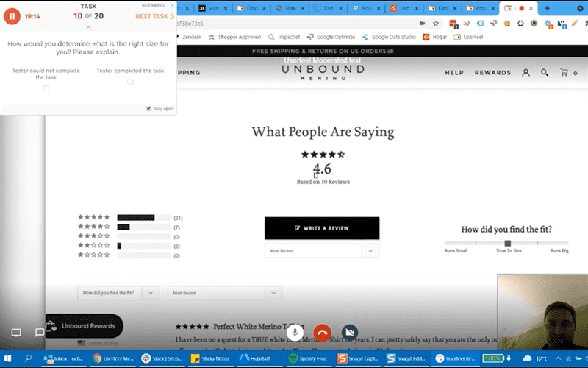Pause the test recording timer
The height and width of the screenshot is (368, 588).
[x=12, y=16]
